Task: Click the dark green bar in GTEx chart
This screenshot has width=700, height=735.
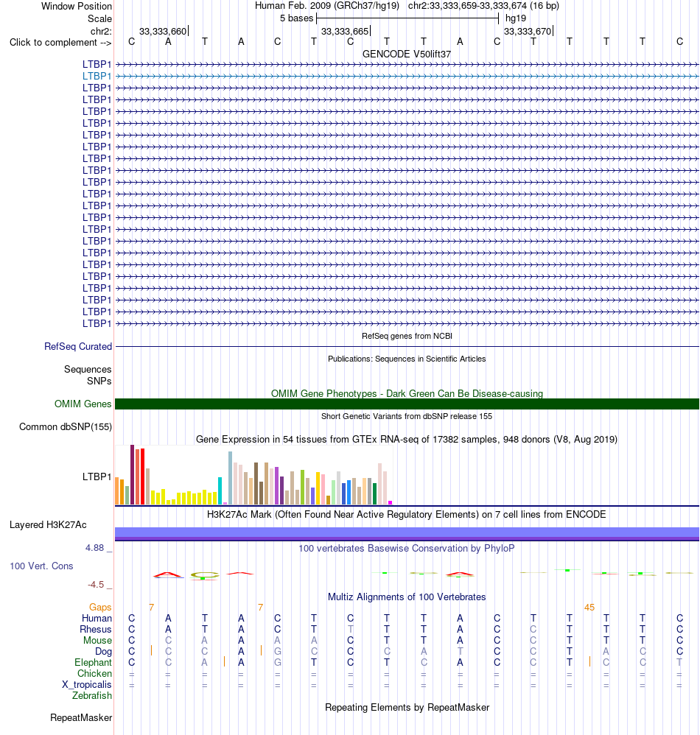Action: 374,493
